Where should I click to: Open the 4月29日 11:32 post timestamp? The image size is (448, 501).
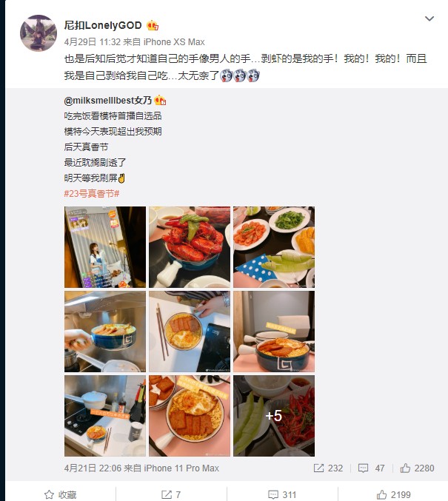click(92, 42)
